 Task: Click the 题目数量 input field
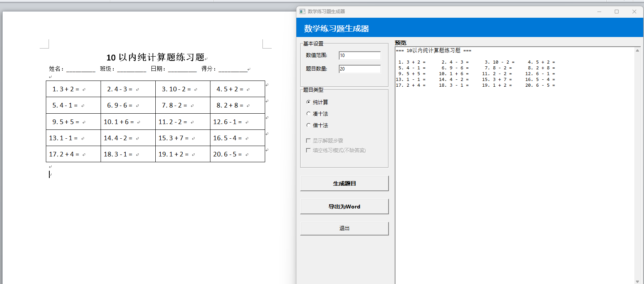tap(360, 69)
